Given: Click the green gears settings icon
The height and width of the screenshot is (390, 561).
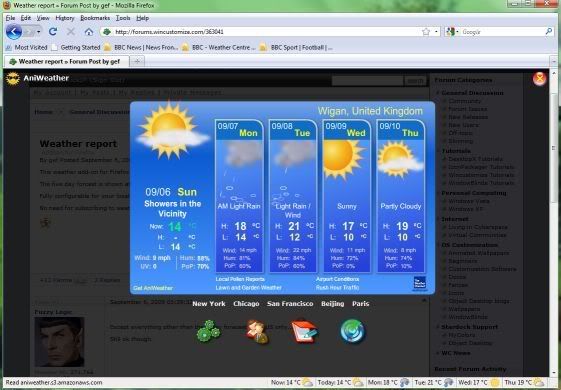Looking at the screenshot, I should click(x=209, y=331).
